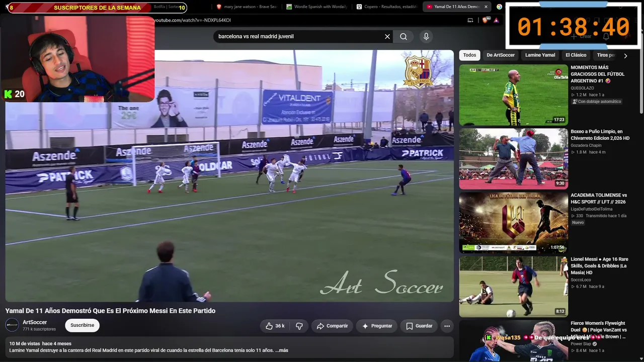Select the Todos filter chip
644x362 pixels.
click(x=469, y=55)
